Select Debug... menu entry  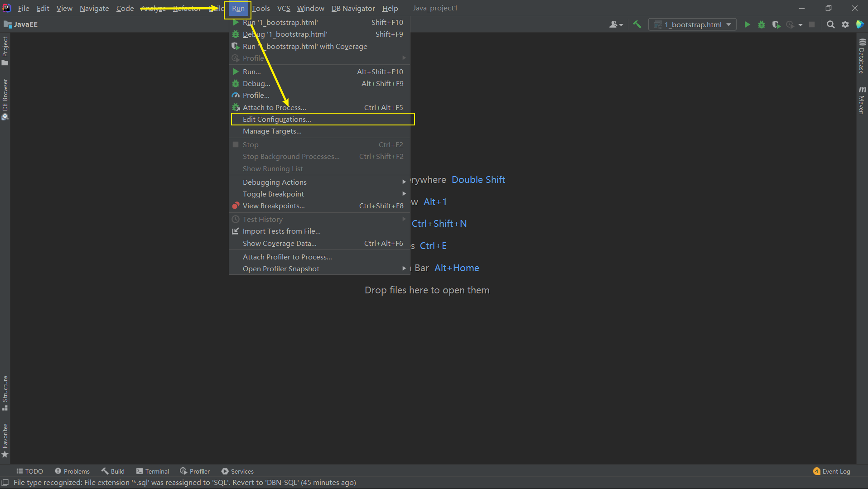[x=319, y=83]
